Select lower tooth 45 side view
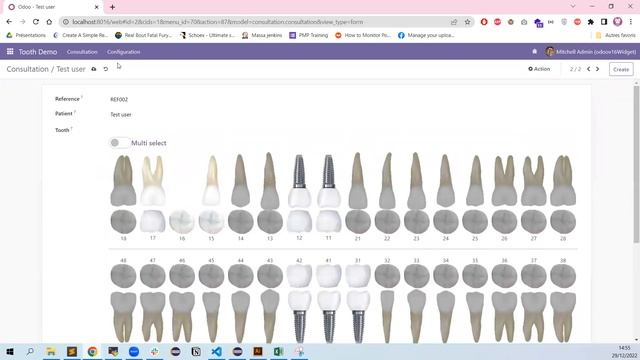Screen dimensions: 640x360 (x=211, y=317)
